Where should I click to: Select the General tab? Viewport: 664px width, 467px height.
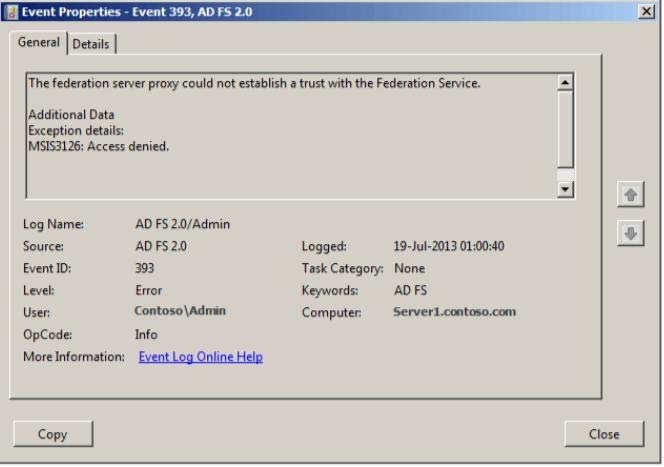point(39,42)
